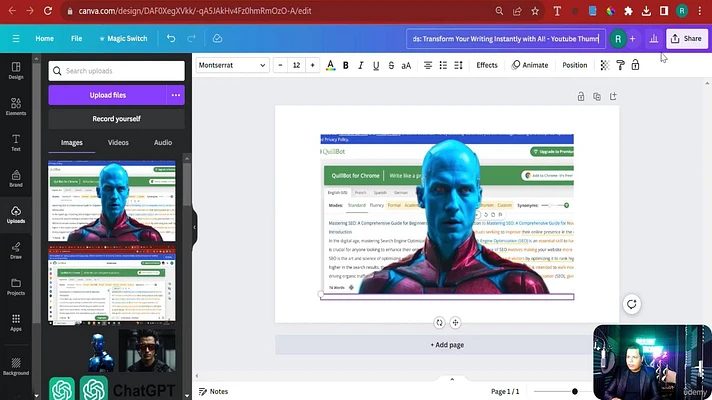Expand the page thumbnails chevron at bottom
The height and width of the screenshot is (400, 712).
point(452,379)
